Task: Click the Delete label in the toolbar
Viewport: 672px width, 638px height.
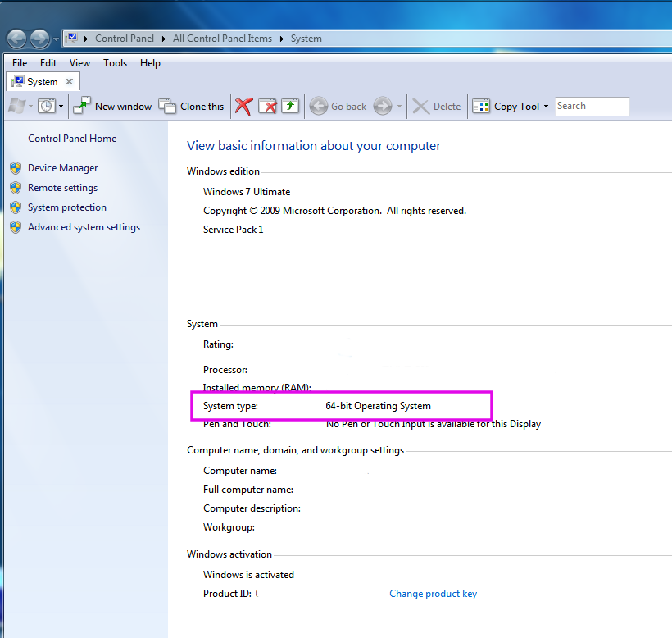Action: 447,107
